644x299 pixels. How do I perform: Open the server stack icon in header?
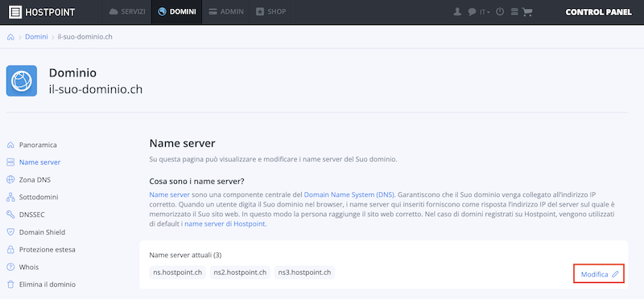click(x=514, y=12)
